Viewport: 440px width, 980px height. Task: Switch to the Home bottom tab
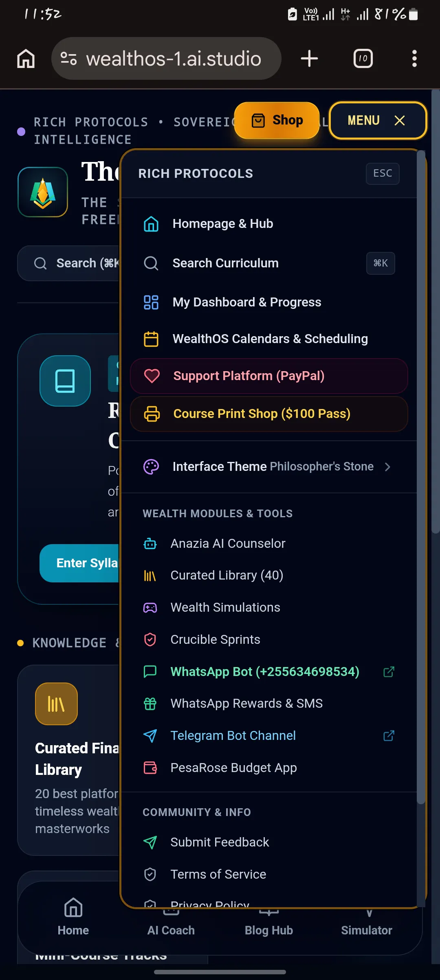[x=73, y=917]
